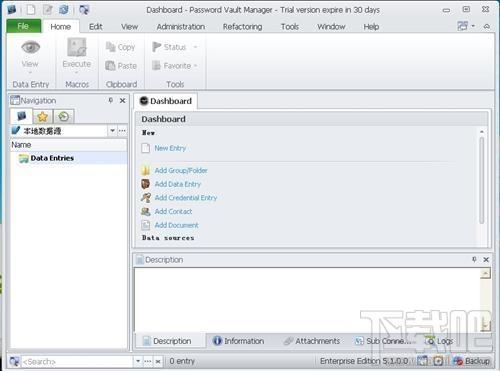Click the Backup status bar button
Viewport: 500px width, 371px height.
pyautogui.click(x=472, y=361)
